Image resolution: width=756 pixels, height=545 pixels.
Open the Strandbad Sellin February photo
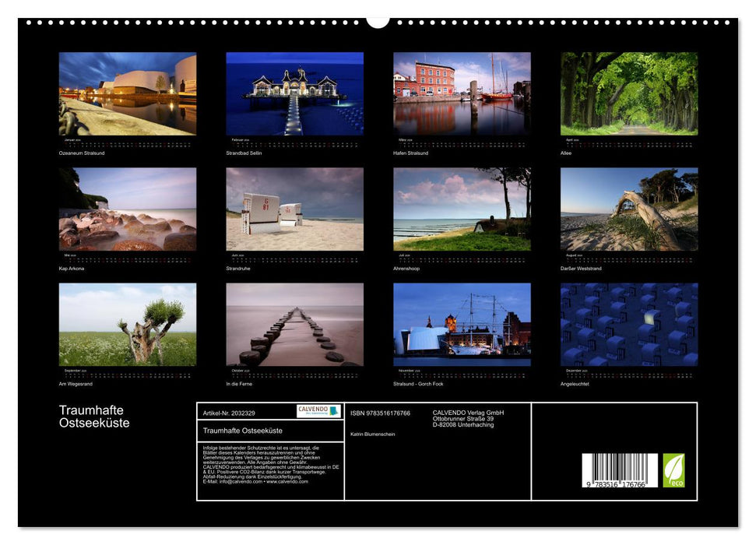pyautogui.click(x=297, y=93)
